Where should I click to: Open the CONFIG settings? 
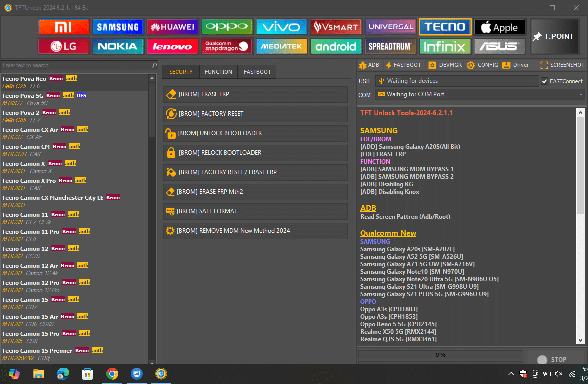click(481, 65)
